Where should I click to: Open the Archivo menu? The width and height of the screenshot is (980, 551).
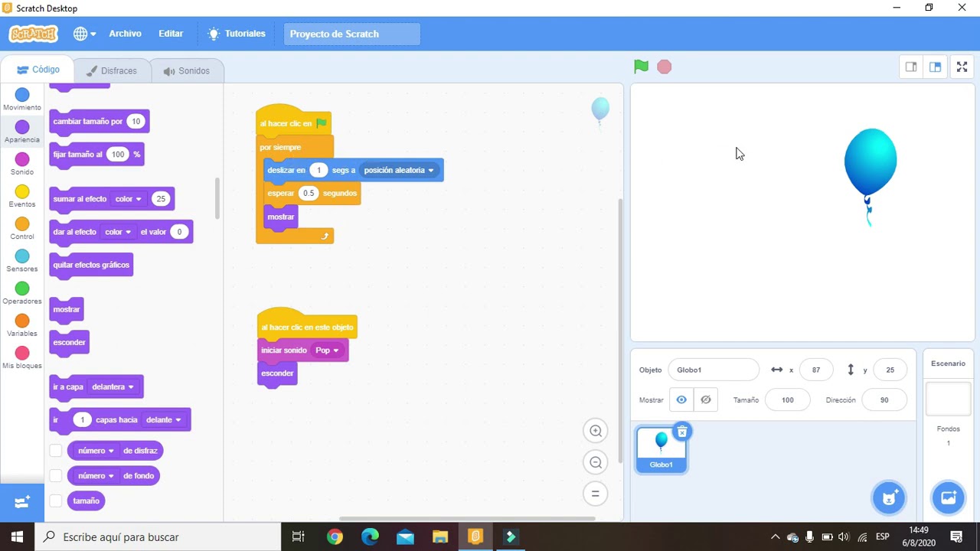tap(125, 34)
